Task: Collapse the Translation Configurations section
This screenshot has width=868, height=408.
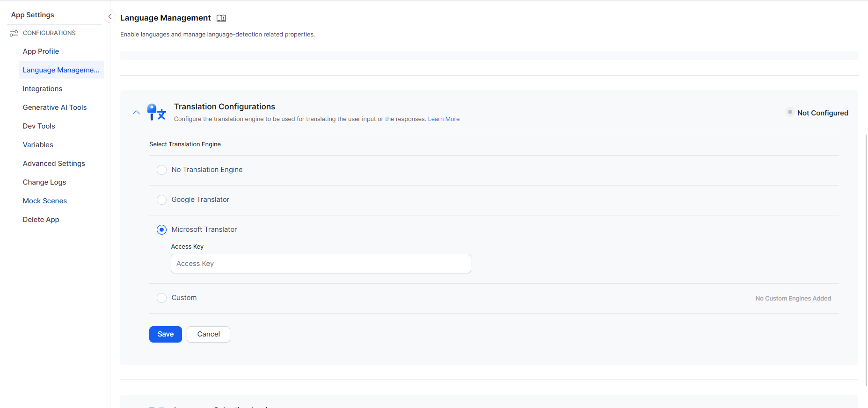Action: click(x=136, y=113)
